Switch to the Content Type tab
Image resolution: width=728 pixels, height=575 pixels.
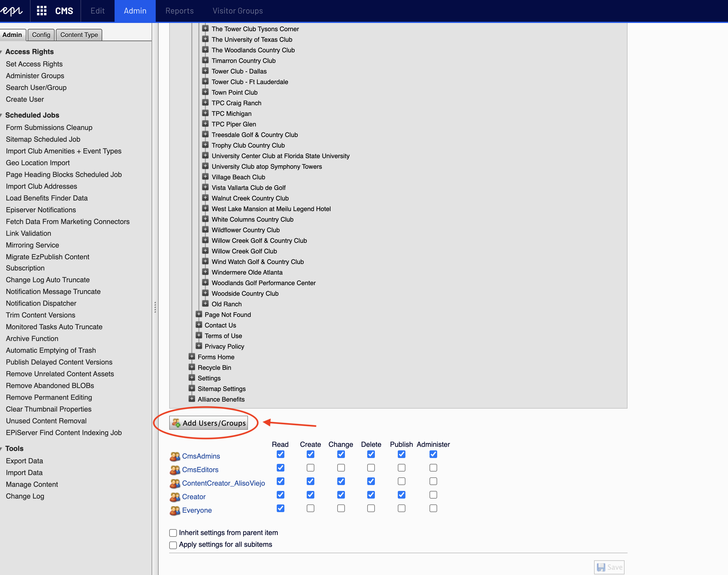79,35
